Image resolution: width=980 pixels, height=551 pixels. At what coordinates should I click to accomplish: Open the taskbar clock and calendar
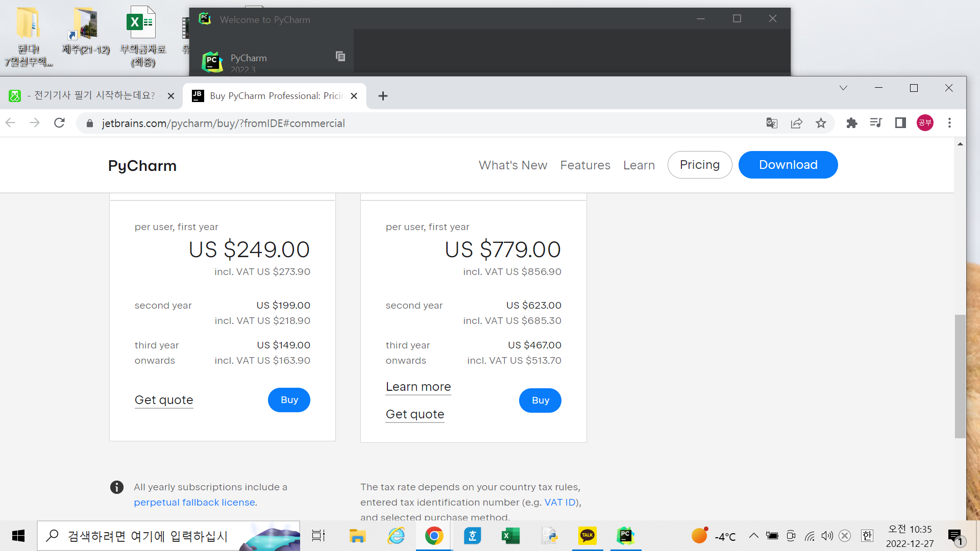[x=910, y=536]
